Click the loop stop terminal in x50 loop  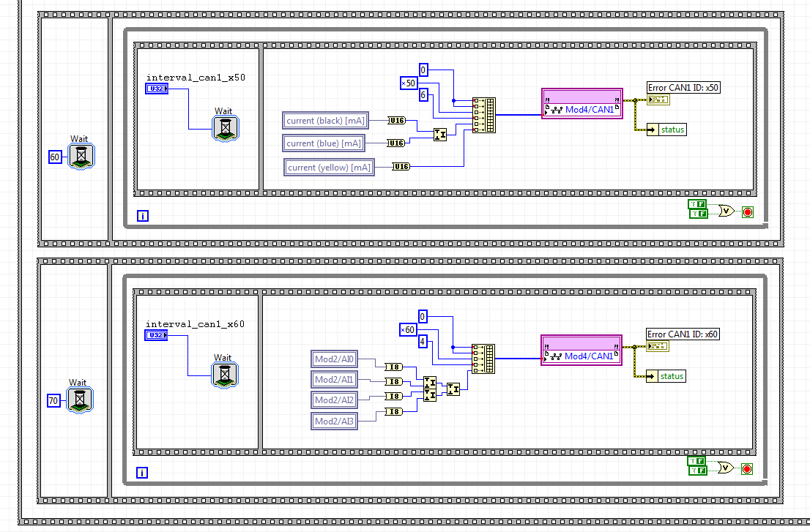(748, 212)
